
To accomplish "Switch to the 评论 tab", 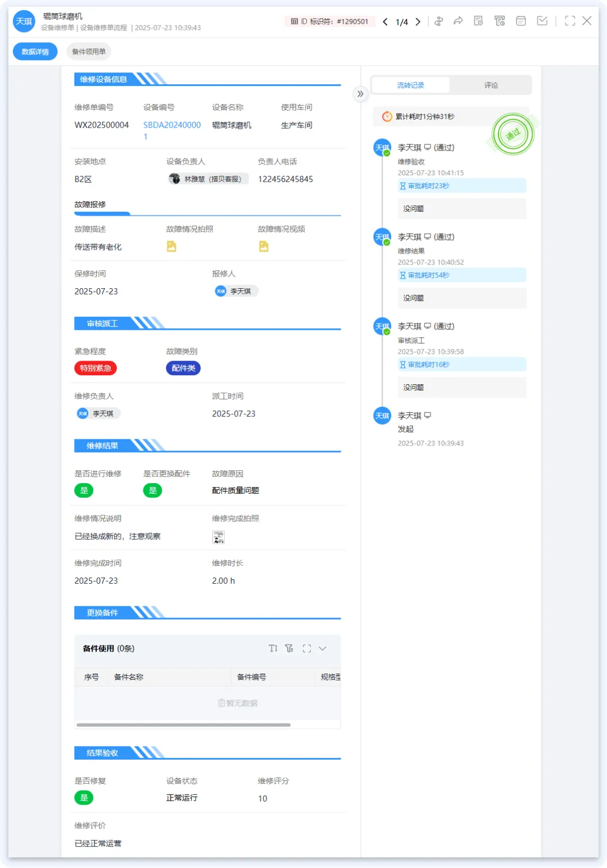I will pyautogui.click(x=491, y=85).
